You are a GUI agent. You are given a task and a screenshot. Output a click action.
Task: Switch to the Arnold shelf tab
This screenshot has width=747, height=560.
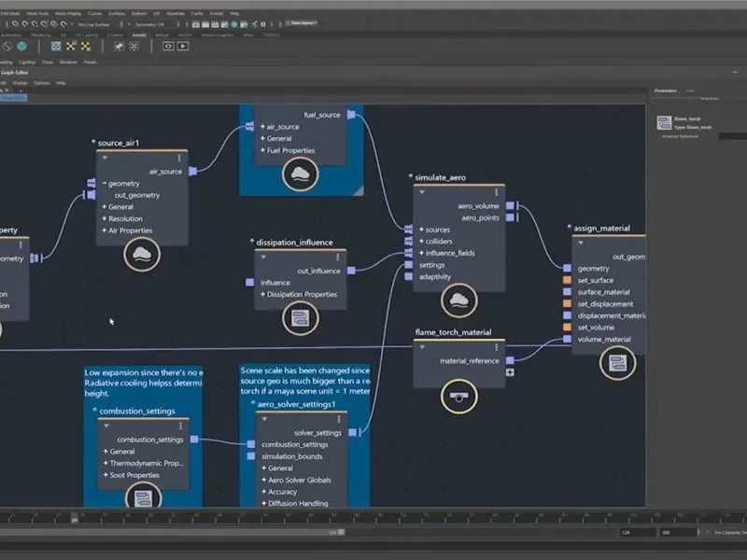click(x=139, y=35)
